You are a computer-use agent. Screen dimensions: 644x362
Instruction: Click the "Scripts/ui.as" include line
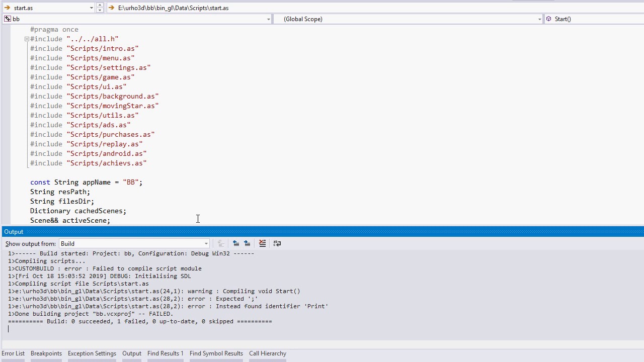click(x=78, y=87)
